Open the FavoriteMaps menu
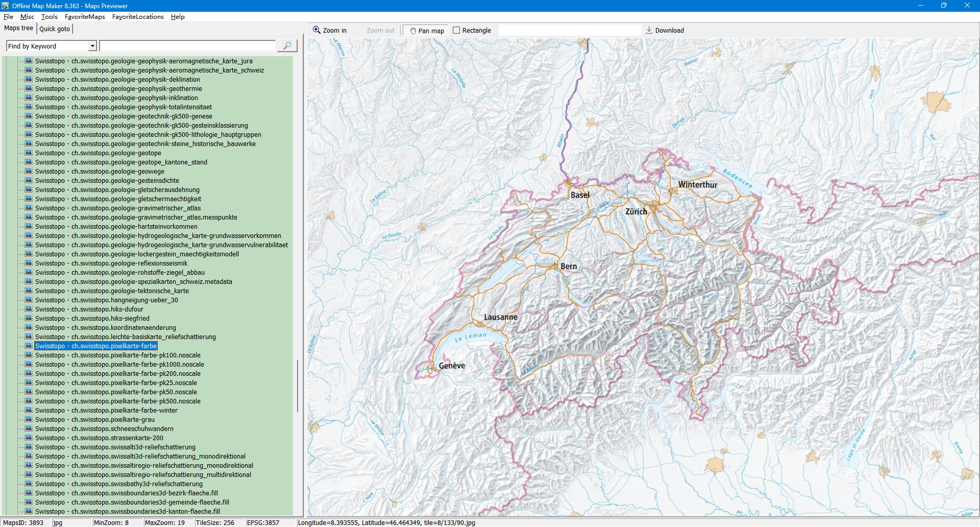The height and width of the screenshot is (527, 980). click(x=85, y=17)
